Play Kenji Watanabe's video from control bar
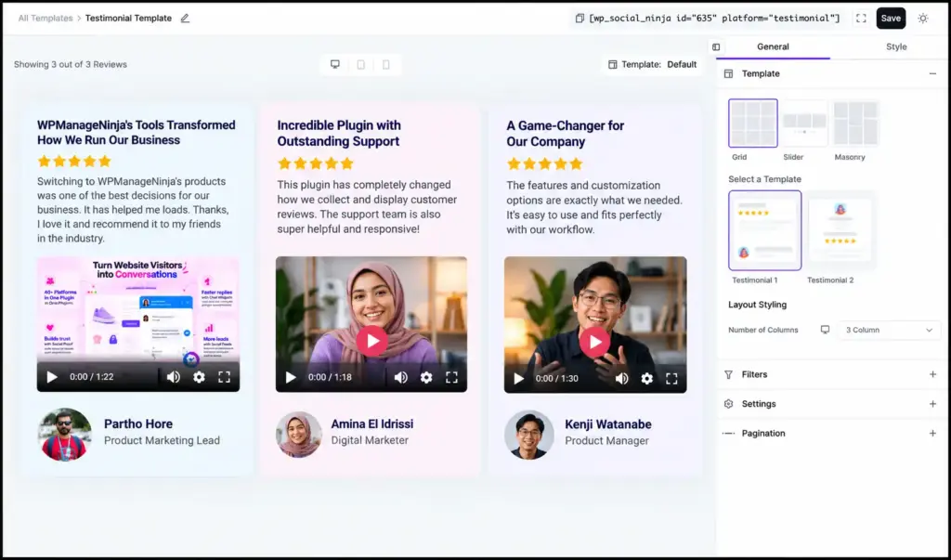This screenshot has width=951, height=560. (518, 379)
